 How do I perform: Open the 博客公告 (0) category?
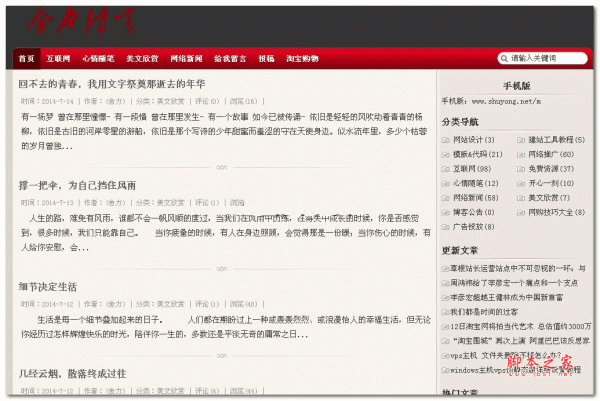[474, 213]
